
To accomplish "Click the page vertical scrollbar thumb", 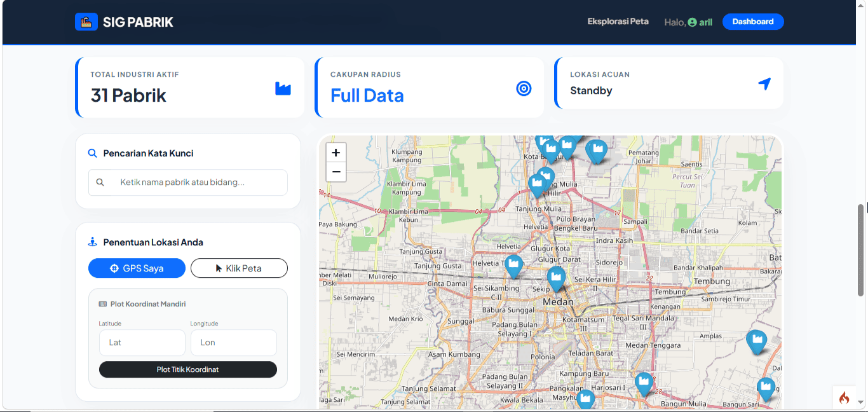I will tap(861, 249).
